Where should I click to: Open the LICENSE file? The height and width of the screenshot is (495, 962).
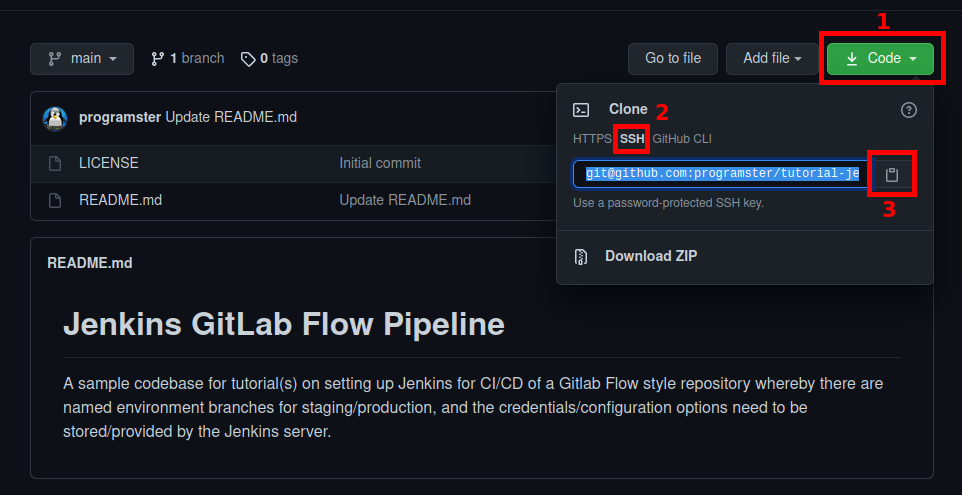click(x=109, y=163)
